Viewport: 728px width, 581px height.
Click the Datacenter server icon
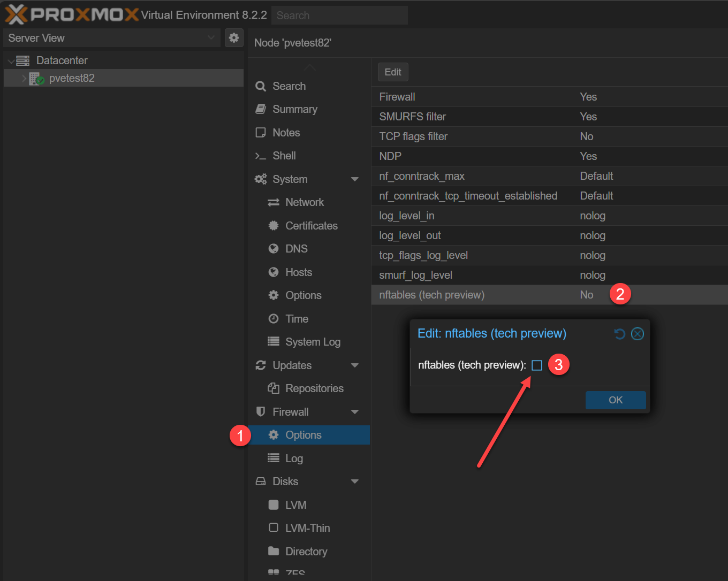click(x=23, y=60)
